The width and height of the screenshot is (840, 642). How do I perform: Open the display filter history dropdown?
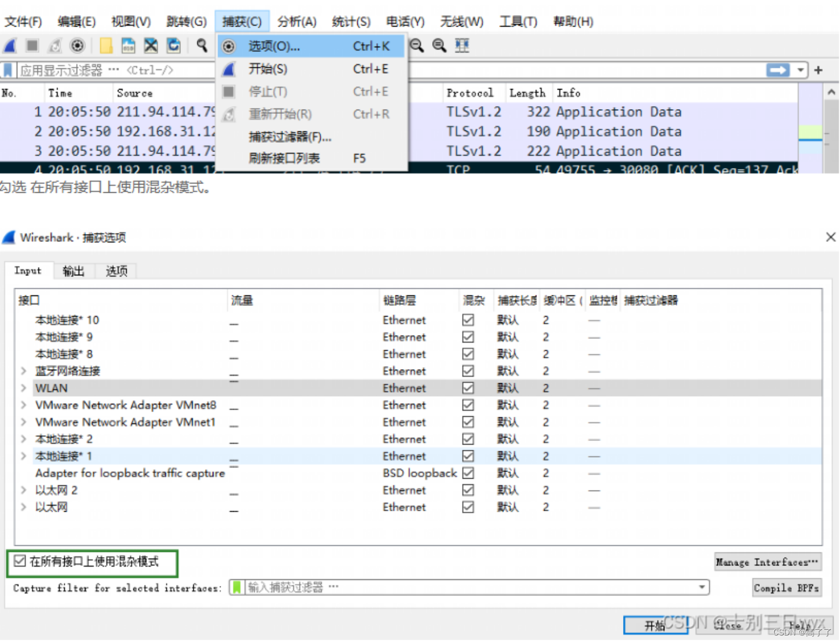coord(800,70)
